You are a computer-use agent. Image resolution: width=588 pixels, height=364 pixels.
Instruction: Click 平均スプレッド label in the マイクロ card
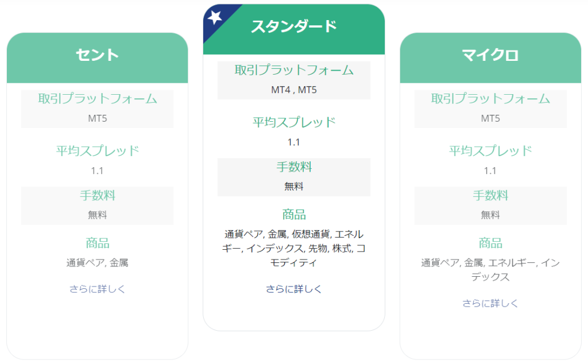pyautogui.click(x=490, y=151)
